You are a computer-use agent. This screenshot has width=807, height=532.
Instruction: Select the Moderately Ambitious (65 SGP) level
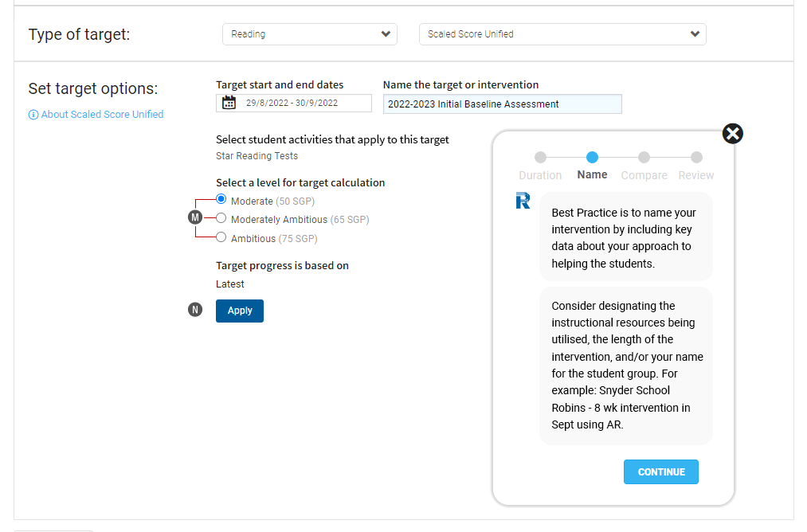221,217
